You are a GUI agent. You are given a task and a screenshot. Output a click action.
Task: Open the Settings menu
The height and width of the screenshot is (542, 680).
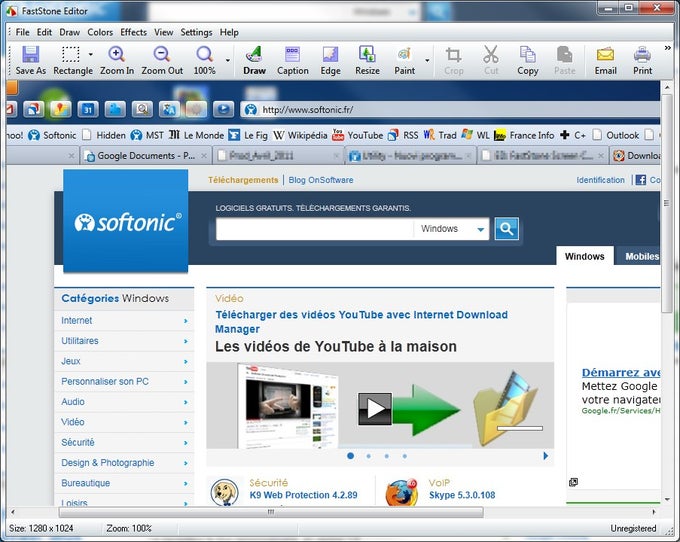[x=196, y=32]
